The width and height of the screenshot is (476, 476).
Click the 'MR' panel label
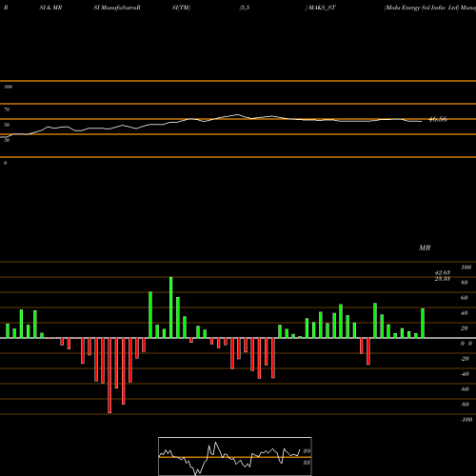(425, 248)
